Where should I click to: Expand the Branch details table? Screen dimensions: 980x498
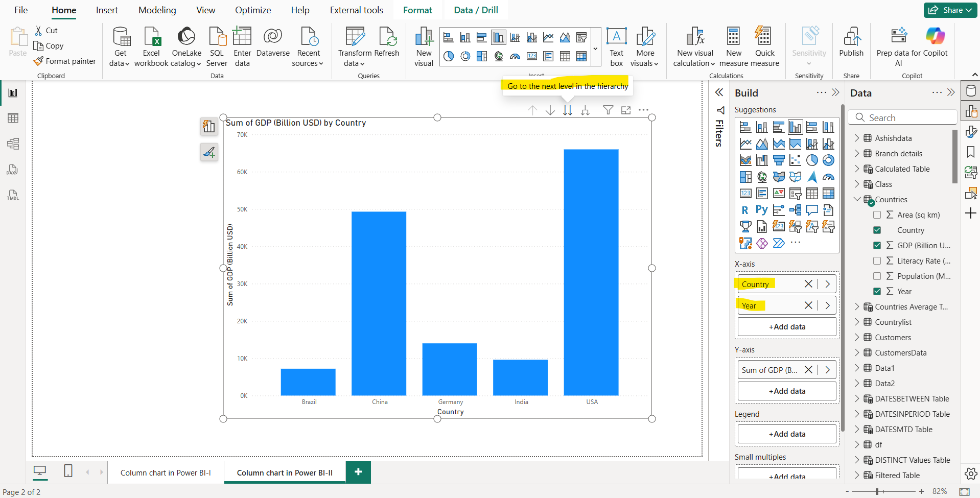pos(857,153)
